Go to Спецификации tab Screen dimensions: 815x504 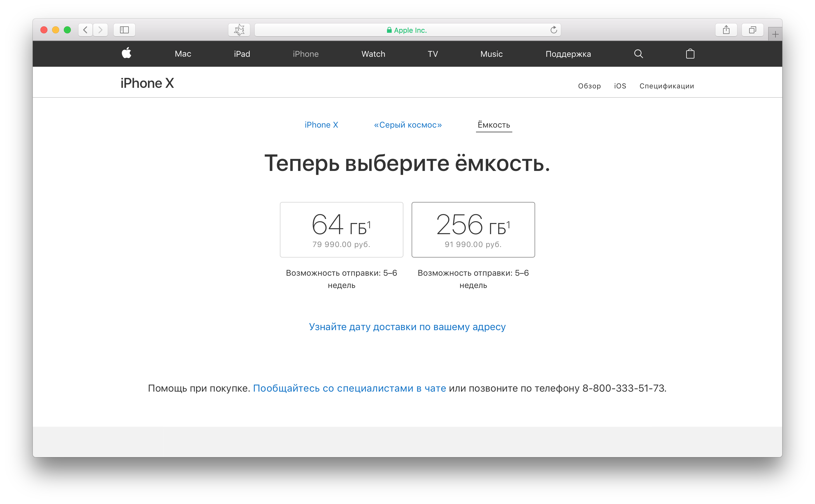coord(667,86)
